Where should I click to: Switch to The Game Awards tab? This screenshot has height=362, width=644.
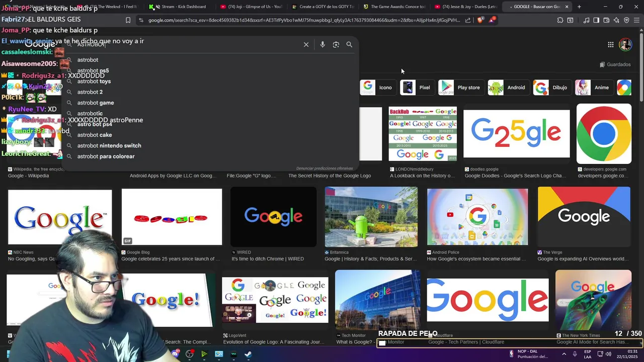pos(395,7)
